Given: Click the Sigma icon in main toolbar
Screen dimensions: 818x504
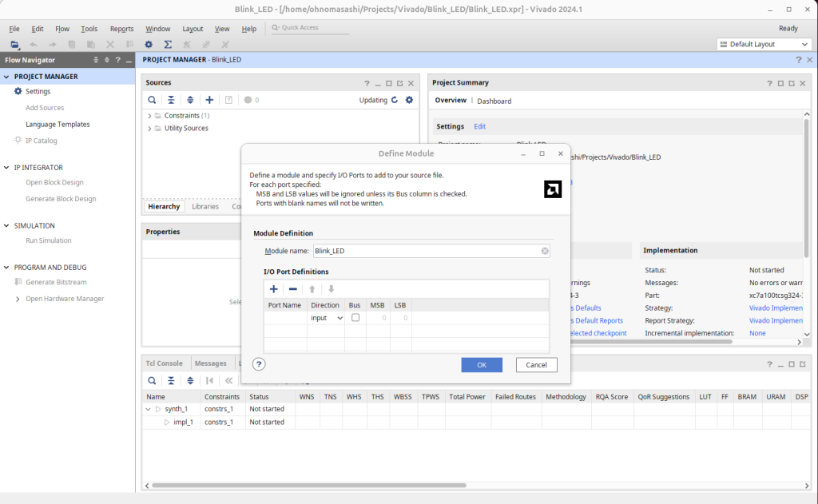Looking at the screenshot, I should pos(168,45).
